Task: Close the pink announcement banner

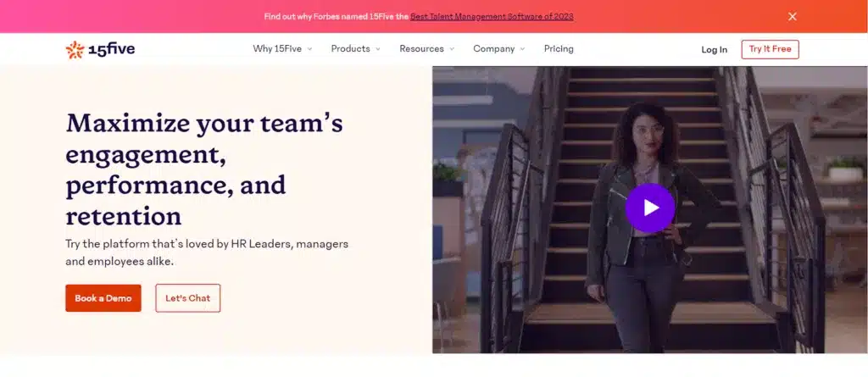Action: [x=793, y=17]
